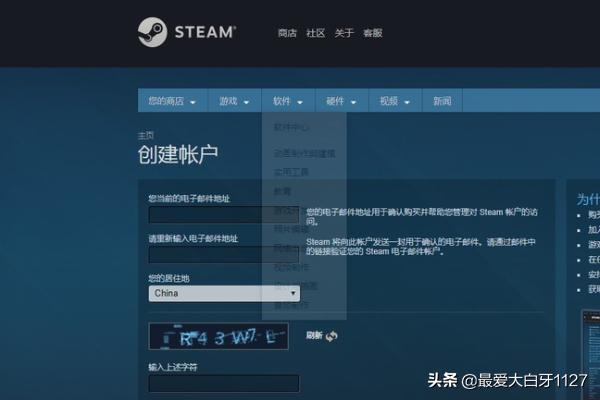600x400 pixels.
Task: Open the 客服 support link
Action: pos(372,33)
